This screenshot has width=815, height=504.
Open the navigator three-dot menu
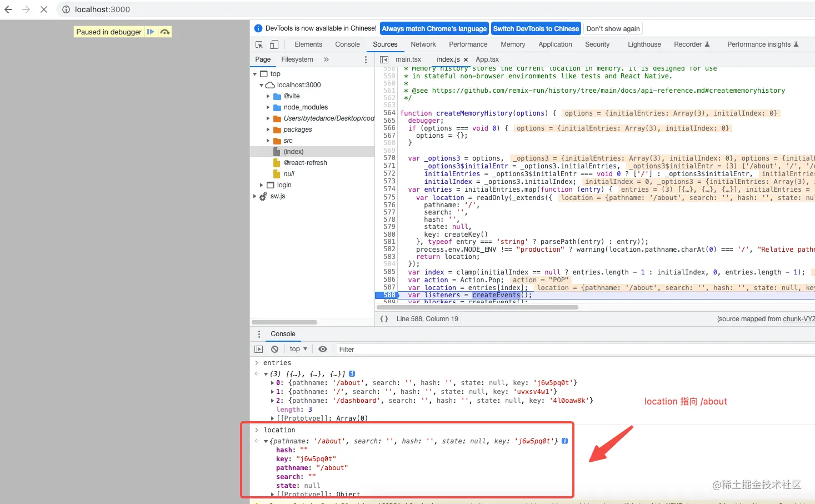click(x=366, y=59)
